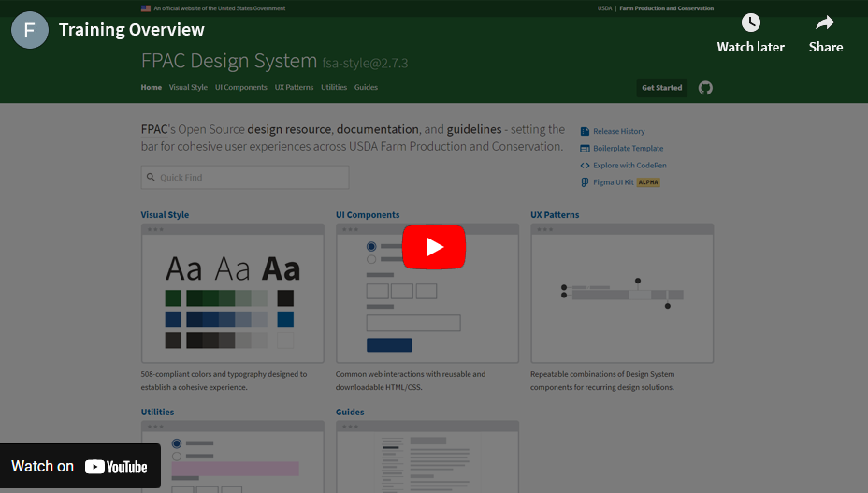The height and width of the screenshot is (493, 868).
Task: Open the channel avatar labeled F
Action: point(30,30)
